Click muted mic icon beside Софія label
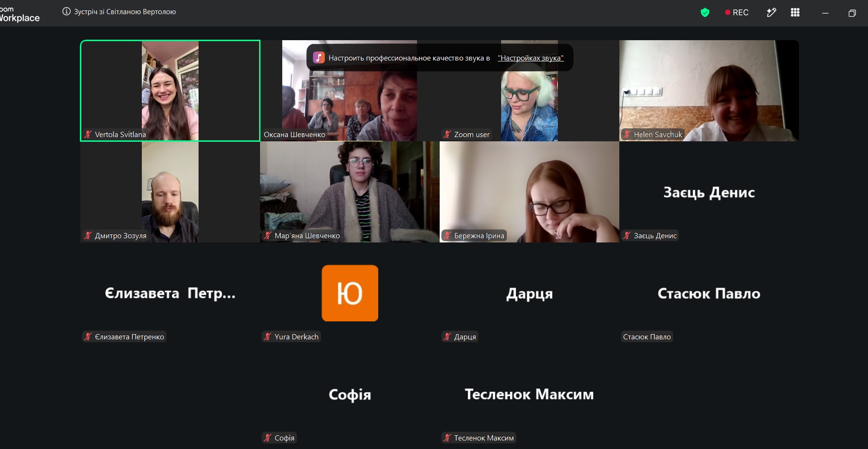 (x=268, y=438)
